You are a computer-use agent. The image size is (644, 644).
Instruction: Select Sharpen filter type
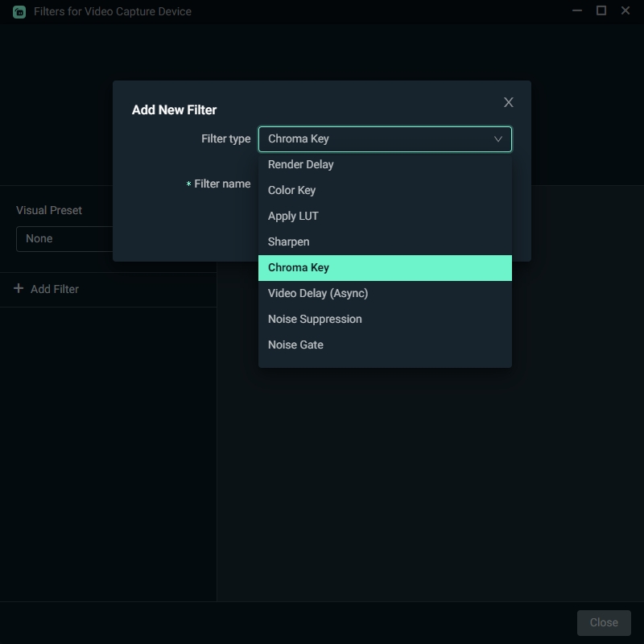click(385, 242)
